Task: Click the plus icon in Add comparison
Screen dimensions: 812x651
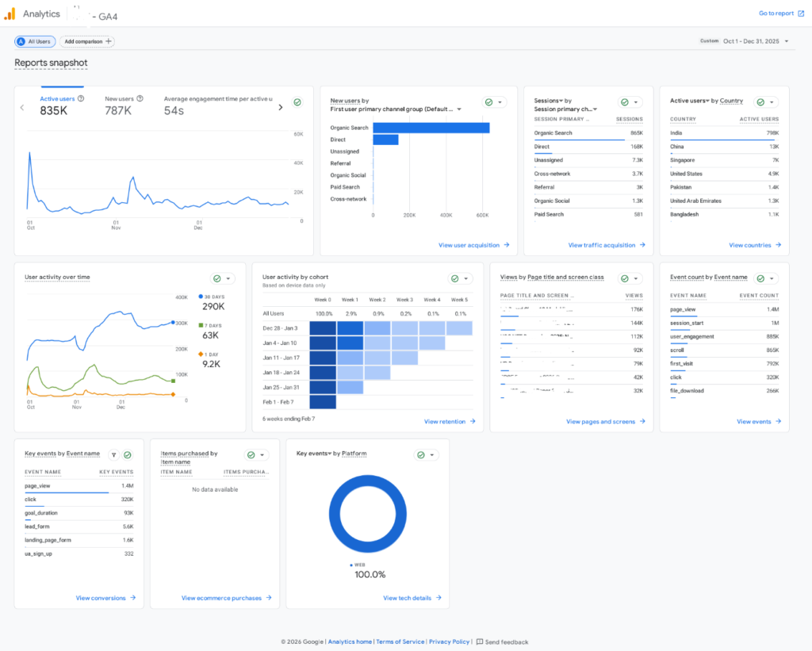Action: coord(109,41)
